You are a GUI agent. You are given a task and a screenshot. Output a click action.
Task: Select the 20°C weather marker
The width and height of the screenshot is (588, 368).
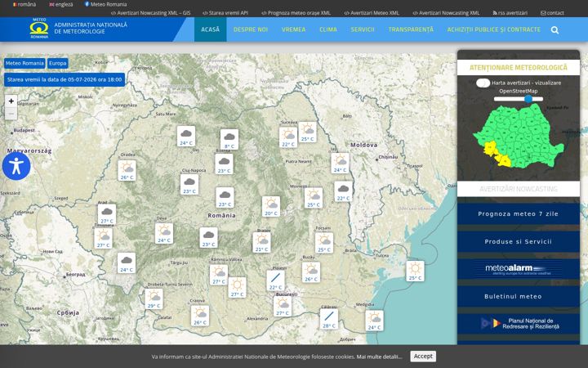pos(271,206)
